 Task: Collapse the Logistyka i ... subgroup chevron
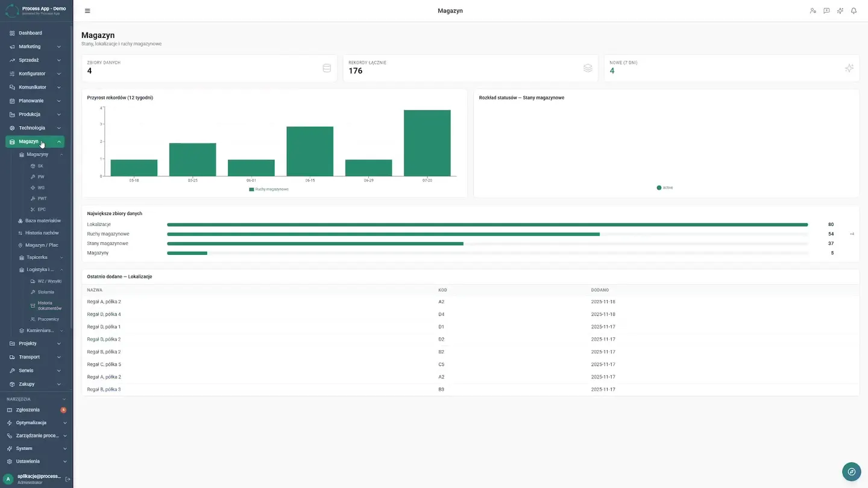[61, 269]
